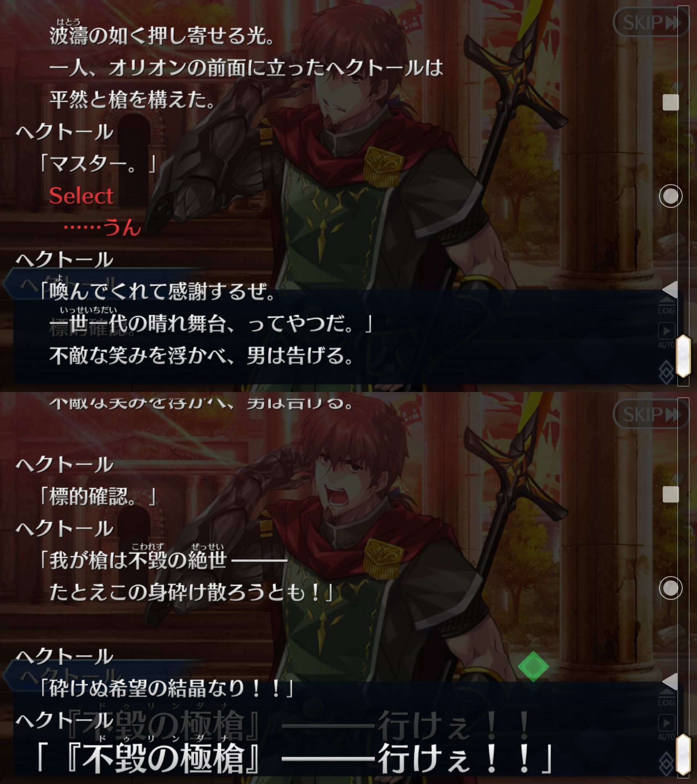Tap back triangle above upper LOG icon
This screenshot has height=784, width=697.
(x=670, y=290)
